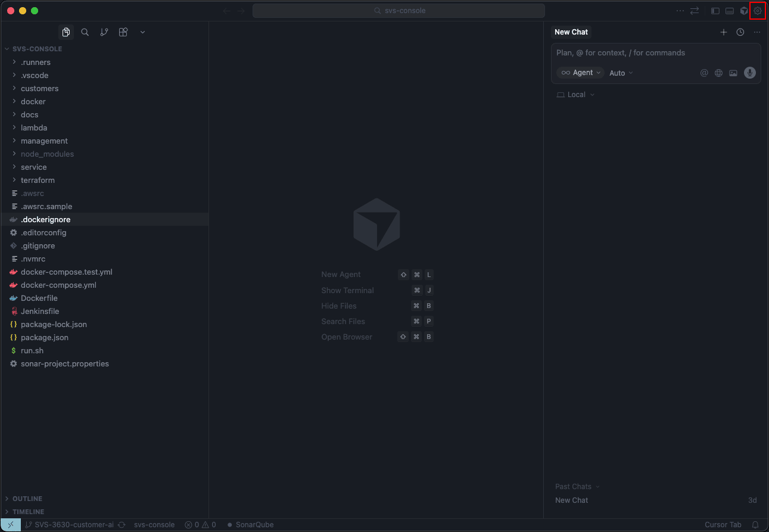Start a new chat with plus icon
Screen dimensions: 769x532
[x=724, y=32]
